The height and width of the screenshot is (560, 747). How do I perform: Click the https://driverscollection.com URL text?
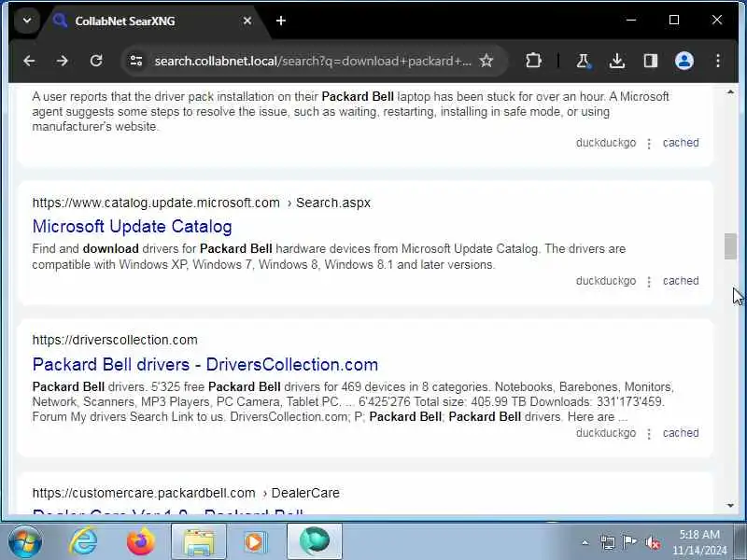pyautogui.click(x=115, y=340)
